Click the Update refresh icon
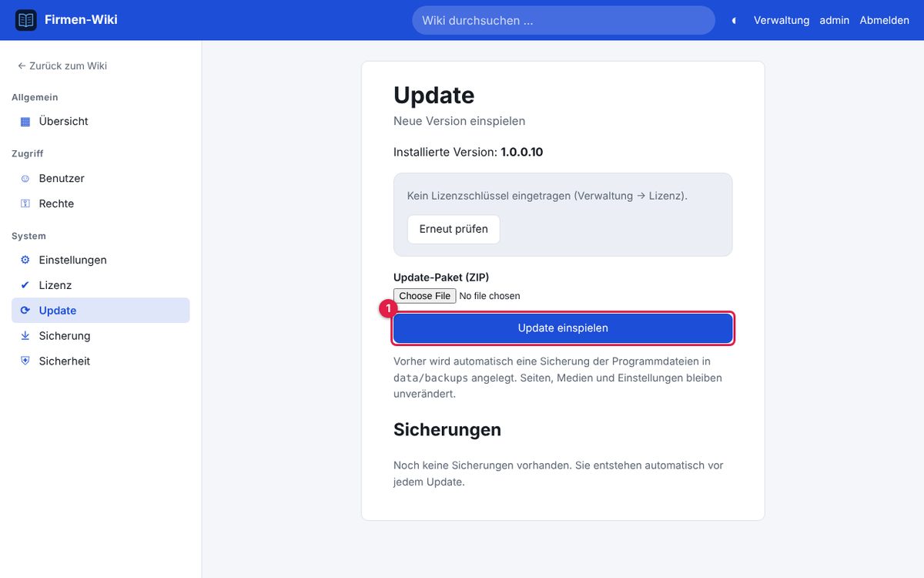The image size is (924, 578). pos(25,311)
